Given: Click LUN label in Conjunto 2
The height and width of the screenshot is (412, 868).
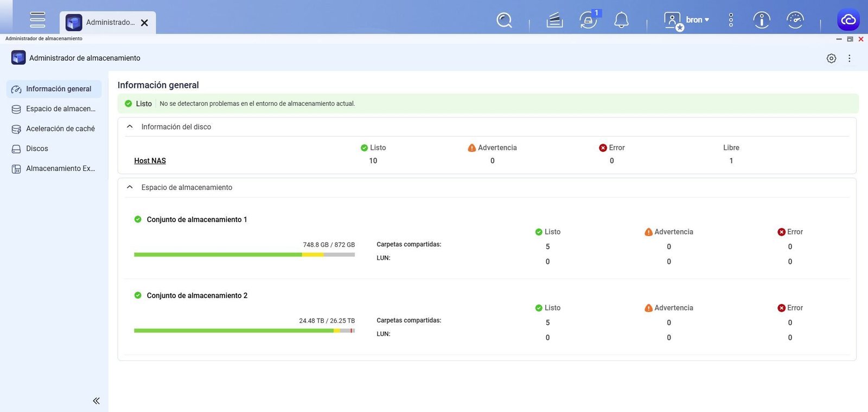Looking at the screenshot, I should point(384,334).
